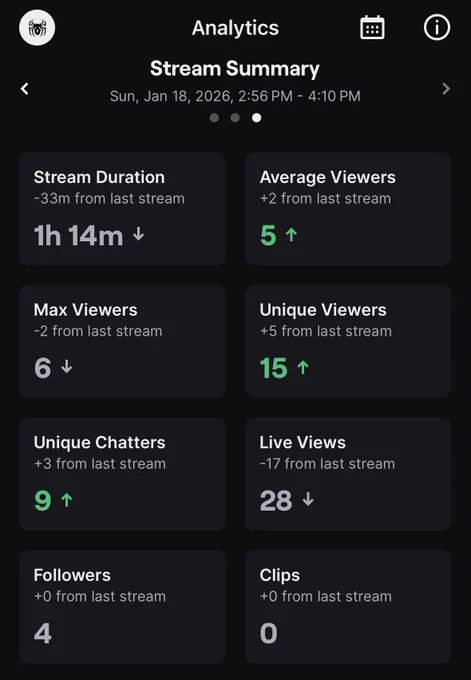The height and width of the screenshot is (680, 471).
Task: Open the calendar date picker icon
Action: [x=372, y=28]
